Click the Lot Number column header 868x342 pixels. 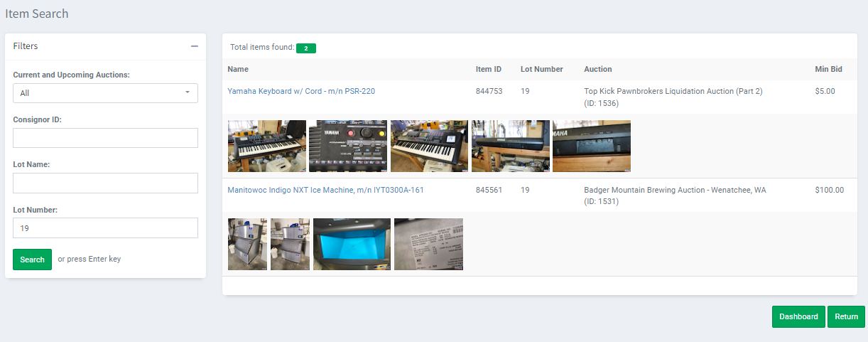[541, 69]
